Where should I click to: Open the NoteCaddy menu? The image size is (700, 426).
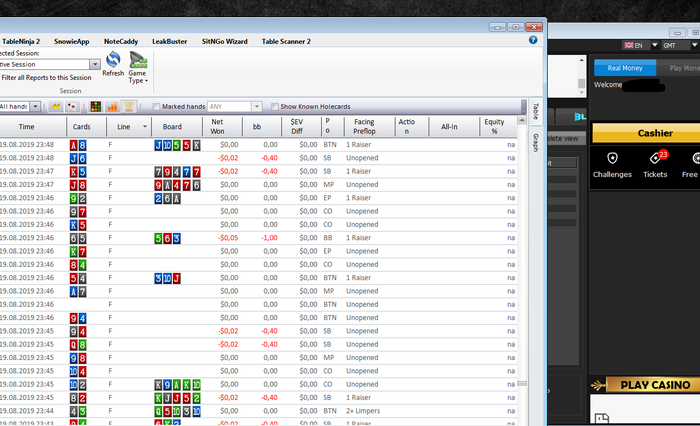click(121, 41)
